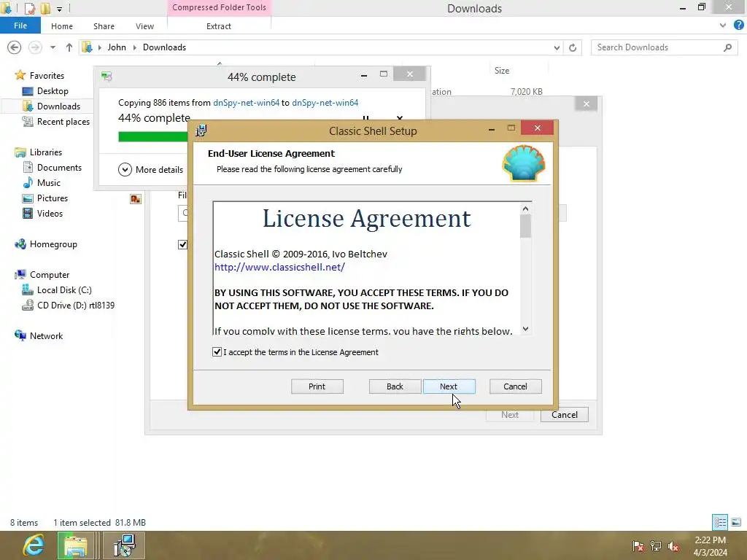Switch to large icons view layout
Screen dimensions: 747x560
pyautogui.click(x=736, y=522)
